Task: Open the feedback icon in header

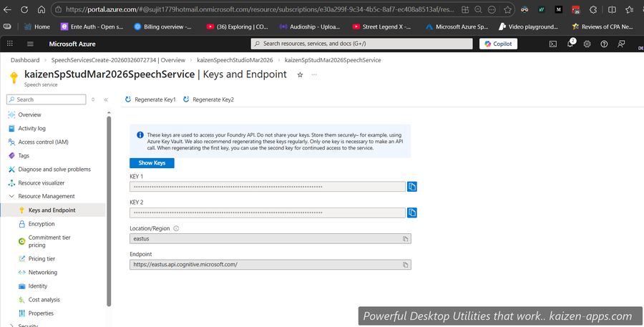Action: click(x=621, y=44)
